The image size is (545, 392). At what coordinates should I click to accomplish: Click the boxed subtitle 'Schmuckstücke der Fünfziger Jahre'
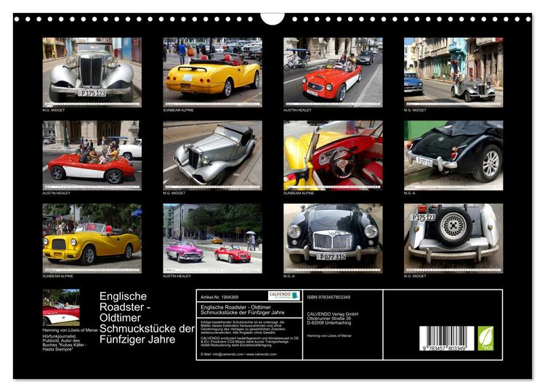coord(242,312)
